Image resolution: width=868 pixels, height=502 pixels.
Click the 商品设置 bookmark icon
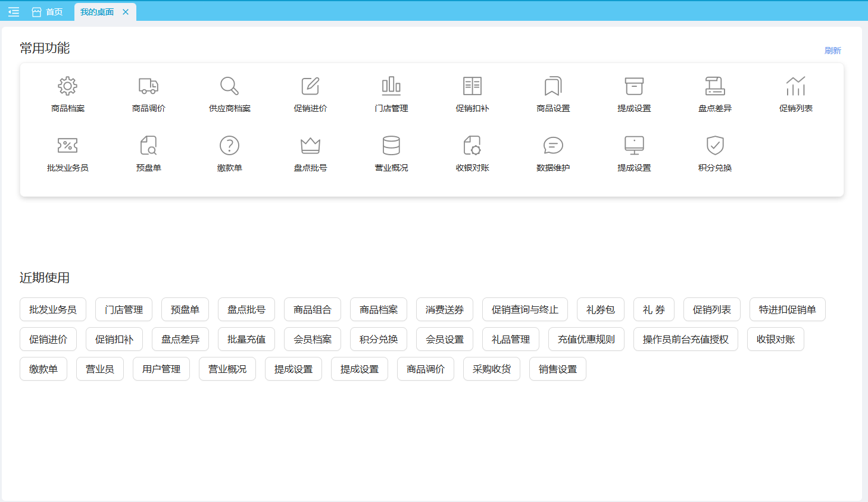click(553, 86)
